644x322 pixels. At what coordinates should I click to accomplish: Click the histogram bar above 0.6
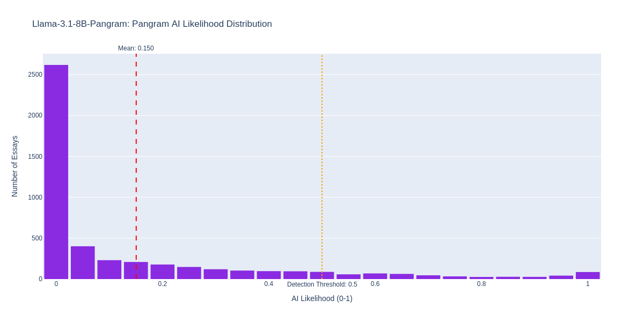pyautogui.click(x=375, y=276)
